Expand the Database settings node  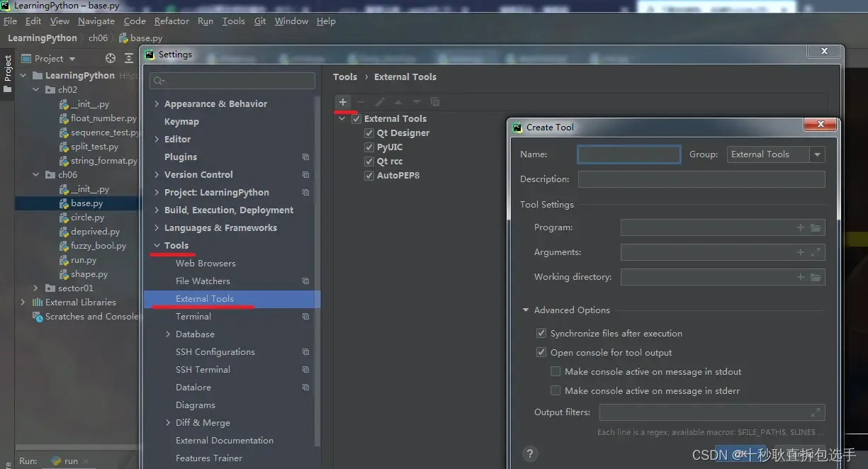(168, 334)
